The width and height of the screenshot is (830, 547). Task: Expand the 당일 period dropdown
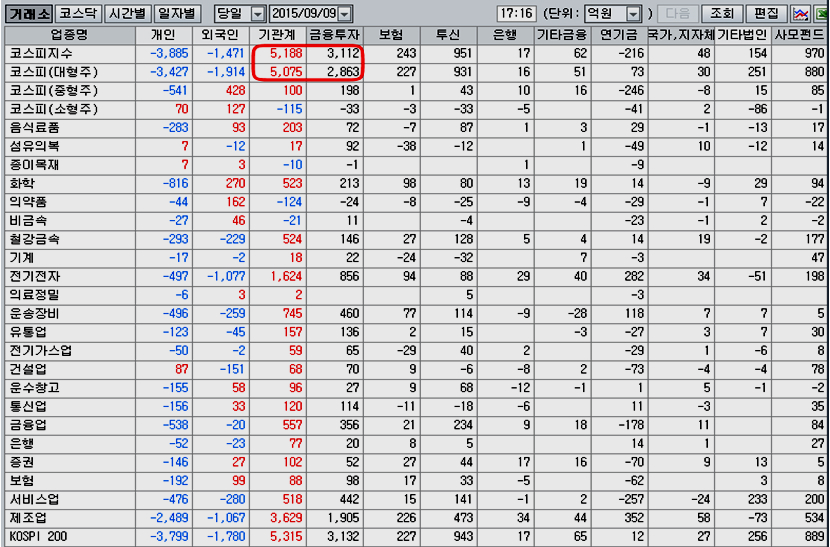coord(258,14)
